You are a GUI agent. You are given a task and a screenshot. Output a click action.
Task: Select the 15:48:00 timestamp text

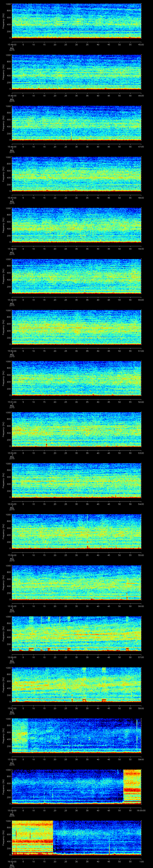click(x=12, y=249)
